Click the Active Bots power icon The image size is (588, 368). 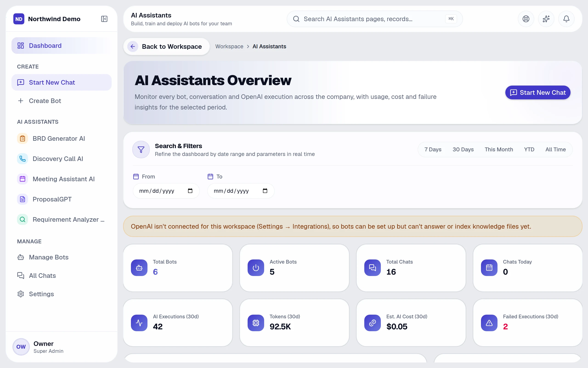256,268
